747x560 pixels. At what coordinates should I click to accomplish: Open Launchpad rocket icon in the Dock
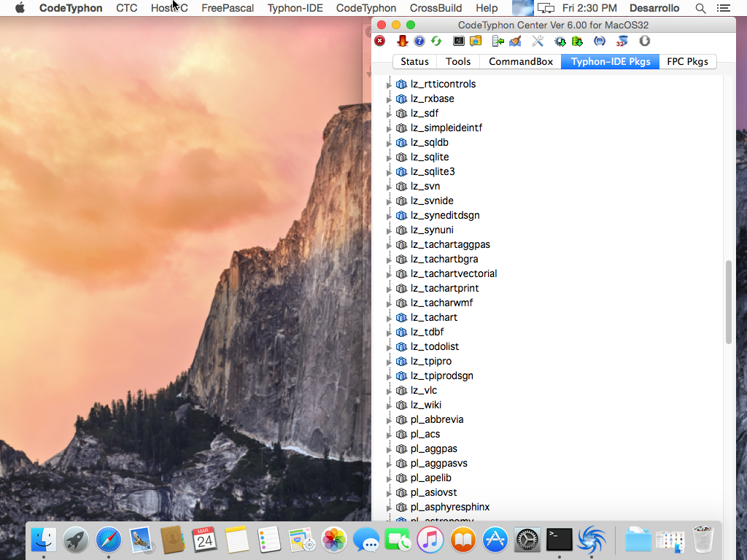[76, 540]
